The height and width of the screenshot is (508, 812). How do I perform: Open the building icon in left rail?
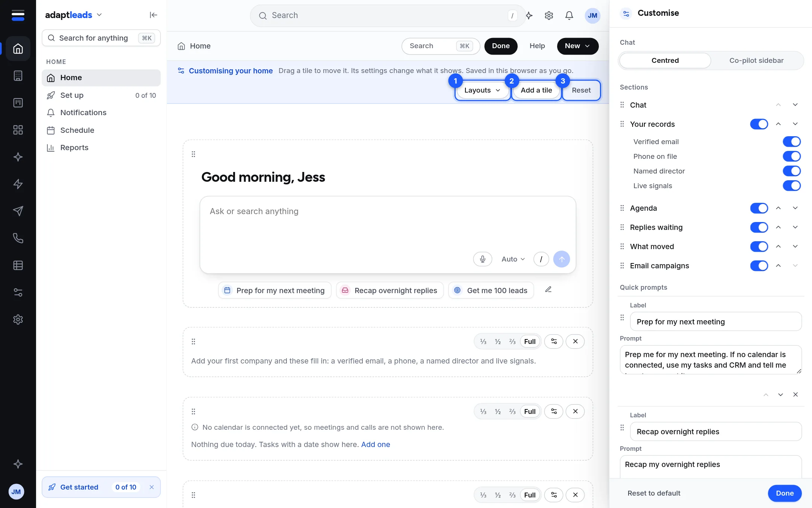click(18, 76)
